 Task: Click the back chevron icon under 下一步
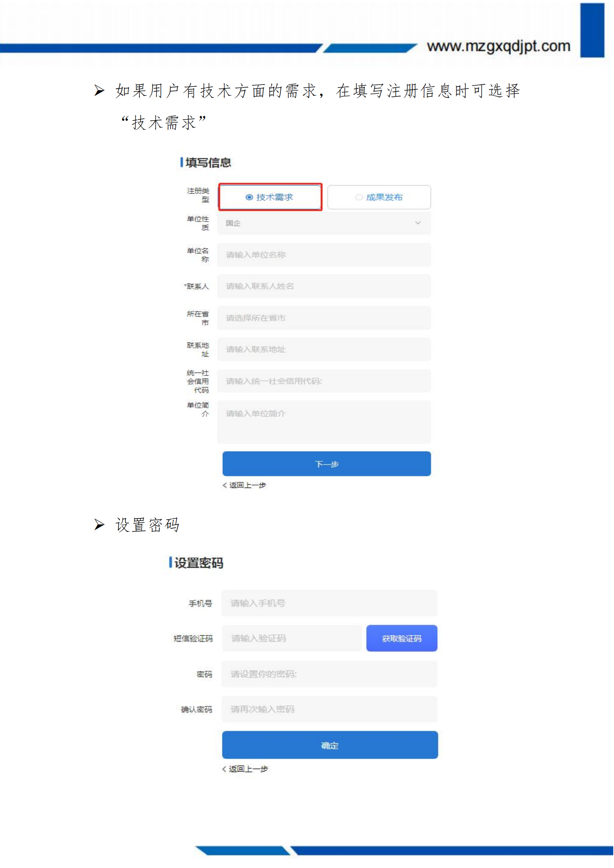tap(225, 485)
